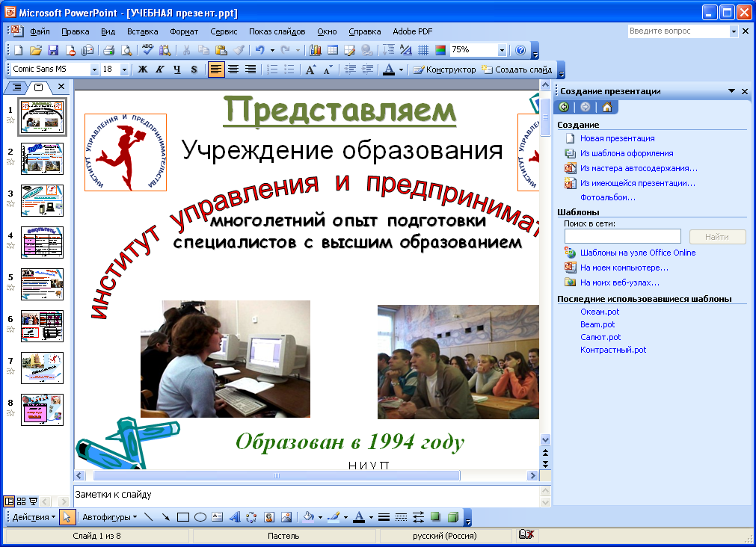The width and height of the screenshot is (756, 547).
Task: Open Из шаблона оформления link
Action: pos(627,153)
